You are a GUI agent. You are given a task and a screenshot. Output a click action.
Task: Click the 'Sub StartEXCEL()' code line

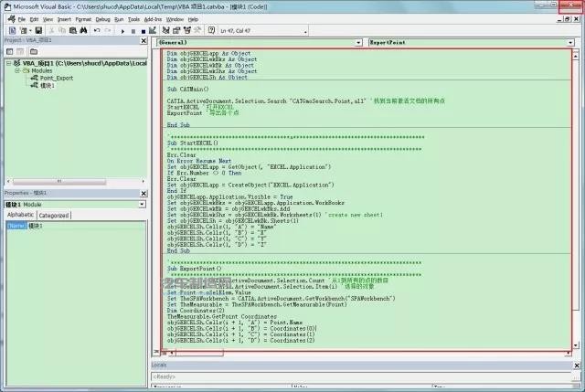(x=193, y=143)
